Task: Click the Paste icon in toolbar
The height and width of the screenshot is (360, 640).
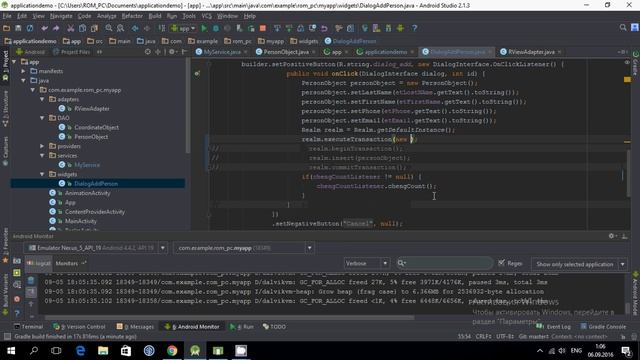Action: point(94,28)
